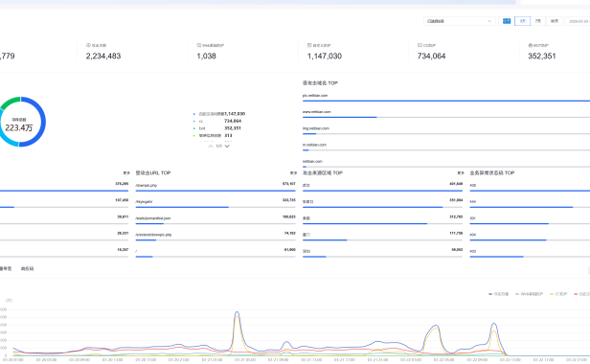Click the second attacked URL row 333,735
The width and height of the screenshot is (590, 364).
(x=216, y=204)
